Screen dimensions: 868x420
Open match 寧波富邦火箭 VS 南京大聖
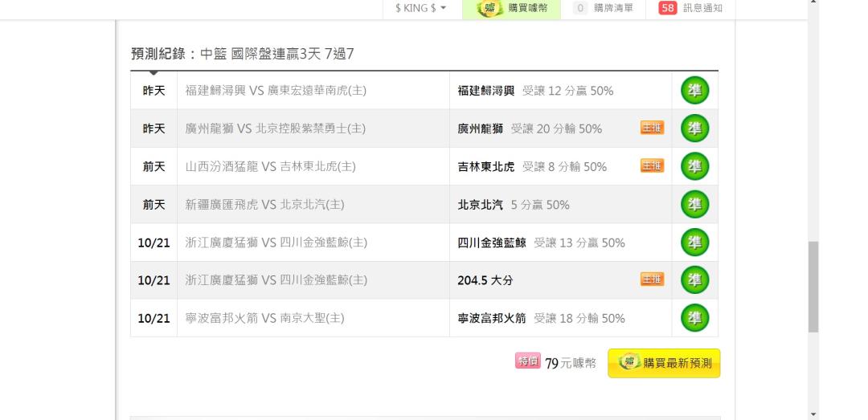[x=264, y=318]
